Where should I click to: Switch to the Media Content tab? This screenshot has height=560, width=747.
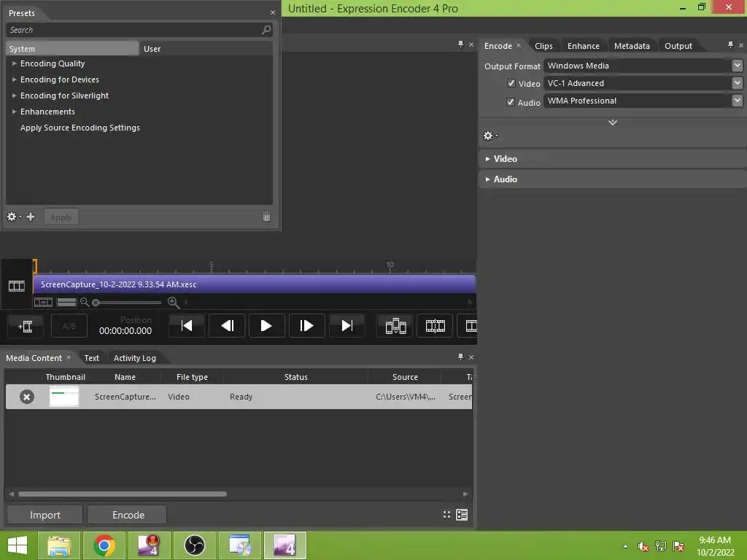(34, 358)
